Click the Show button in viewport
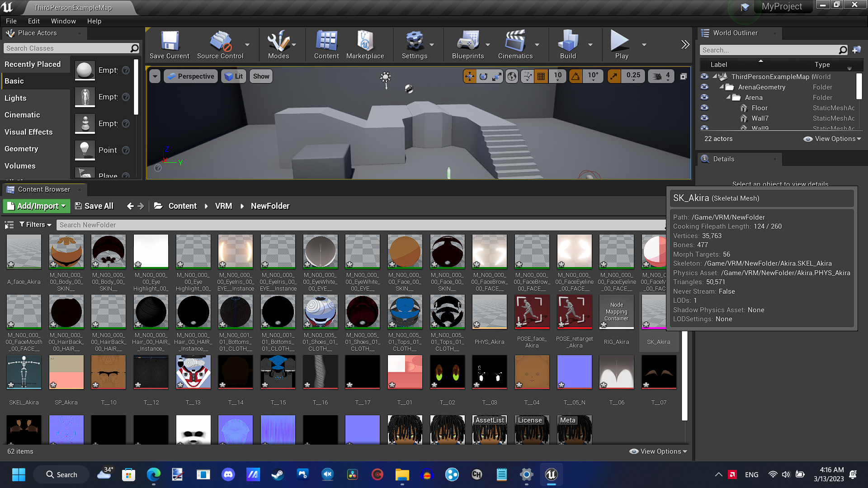 click(261, 76)
